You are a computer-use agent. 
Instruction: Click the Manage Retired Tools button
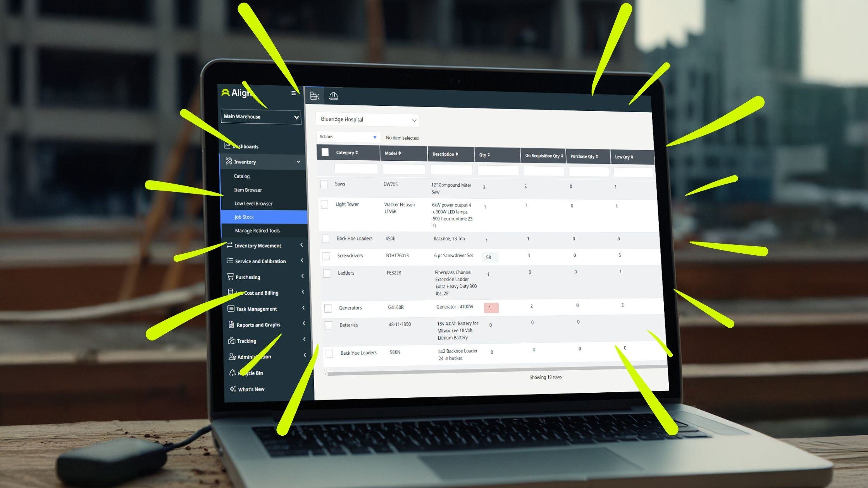[258, 230]
